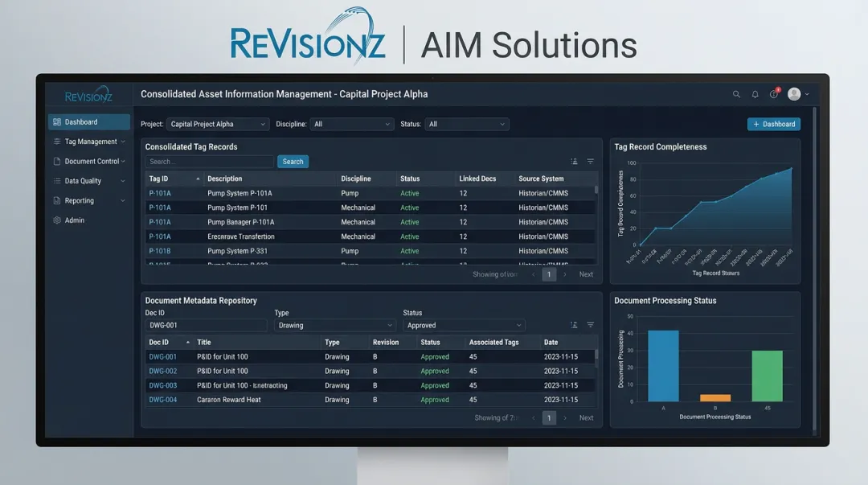The width and height of the screenshot is (868, 485).
Task: Click the Tag Management sidebar icon
Action: pyautogui.click(x=57, y=142)
